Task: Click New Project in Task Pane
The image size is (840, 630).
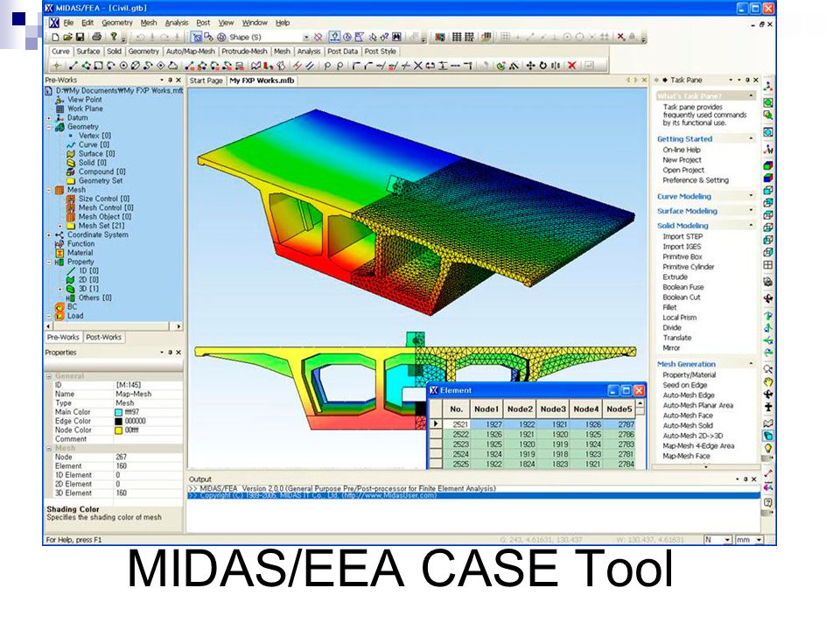Action: point(682,160)
